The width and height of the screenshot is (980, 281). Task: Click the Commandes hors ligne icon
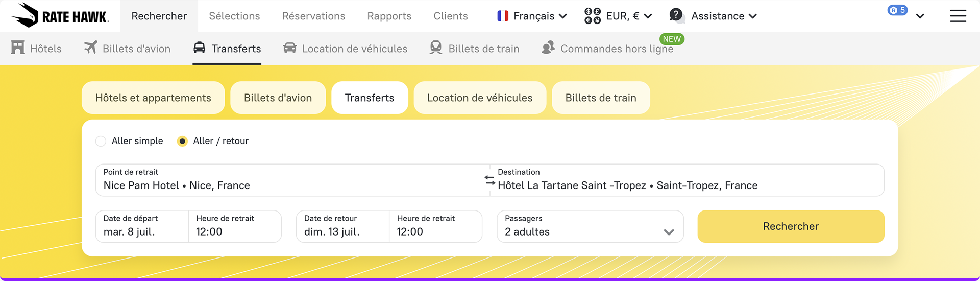pyautogui.click(x=548, y=48)
